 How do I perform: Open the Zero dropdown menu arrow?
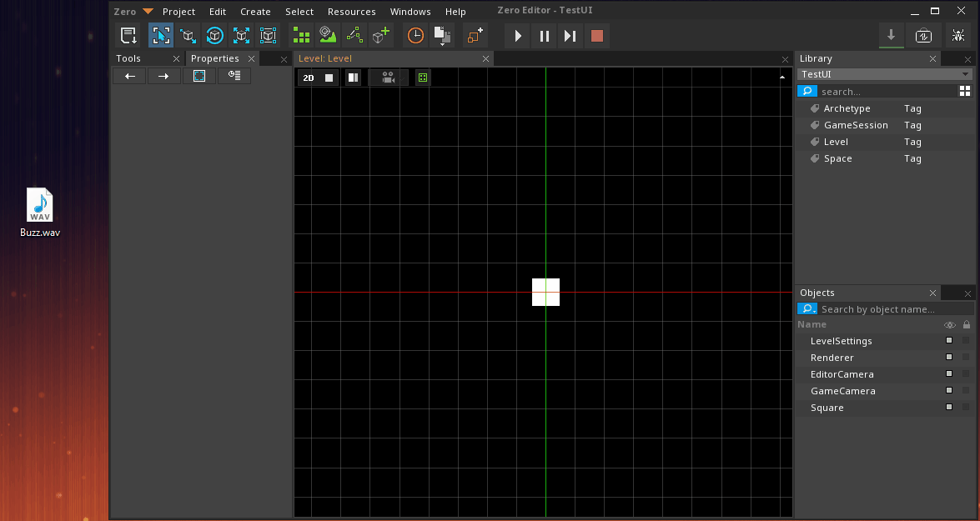pos(148,12)
